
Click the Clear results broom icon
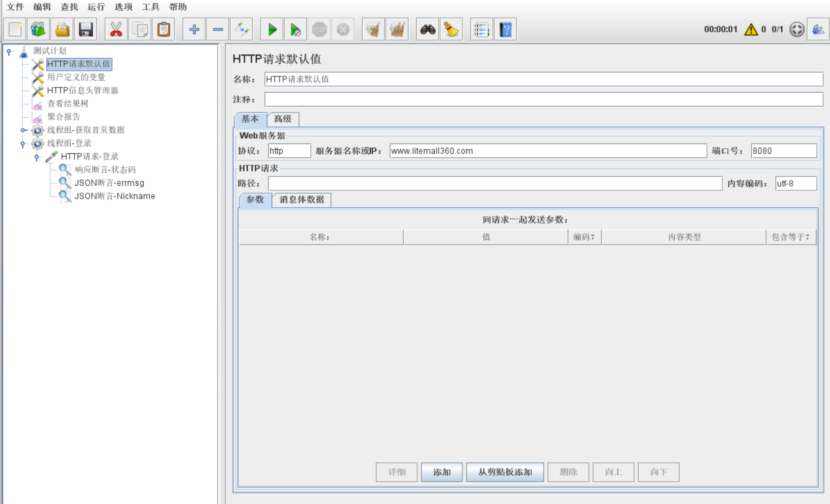click(x=373, y=30)
